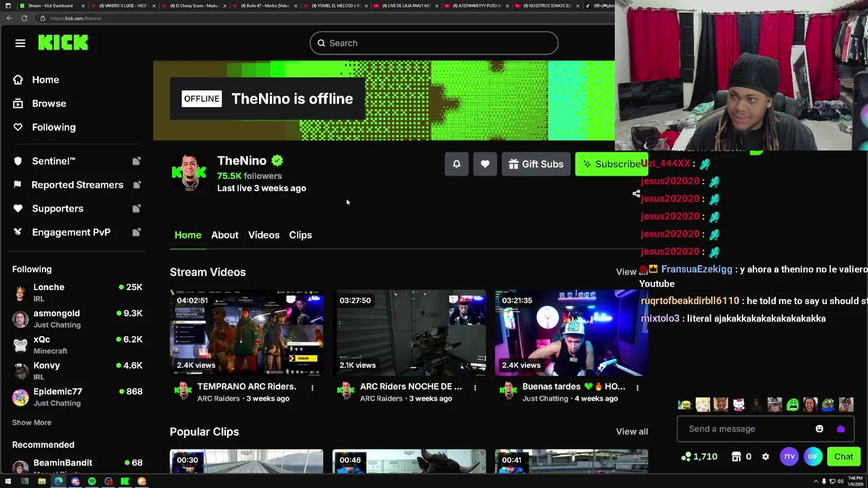The height and width of the screenshot is (488, 868).
Task: Open Supporters link in sidebar
Action: coord(58,208)
